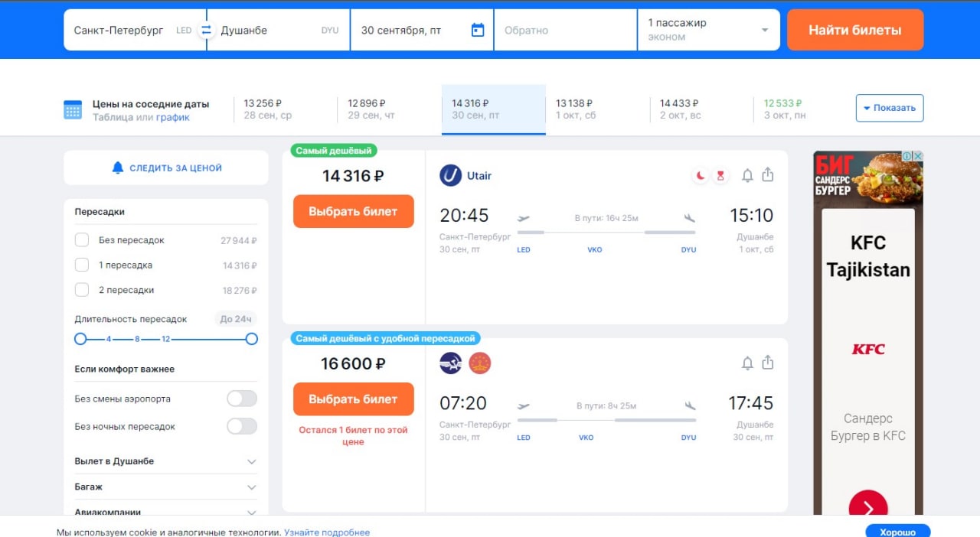Open the passenger and class dropdown
The width and height of the screenshot is (980, 537).
point(708,30)
